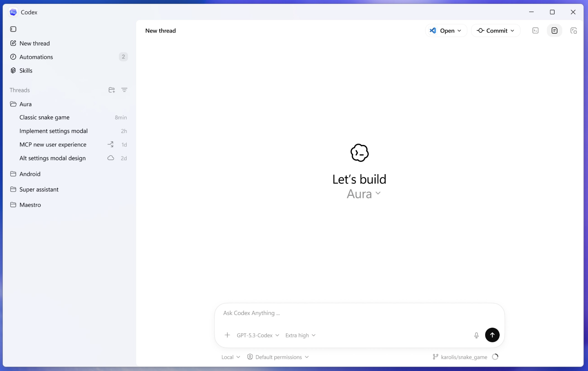Image resolution: width=588 pixels, height=371 pixels.
Task: Open the Extra high reasoning dropdown
Action: pyautogui.click(x=300, y=336)
